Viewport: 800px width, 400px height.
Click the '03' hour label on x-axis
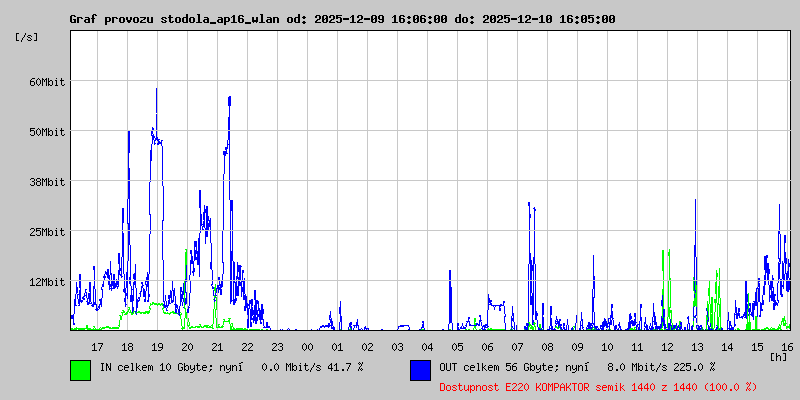tap(397, 347)
